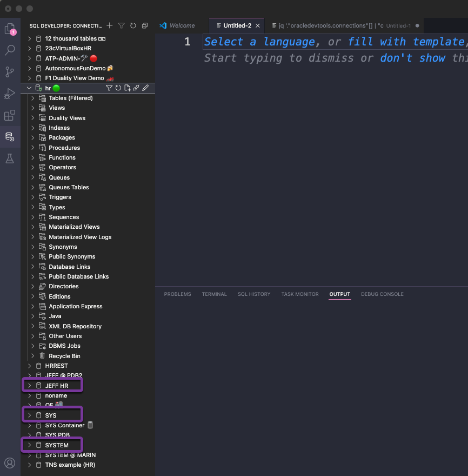Add a new connection with the plus icon
The width and height of the screenshot is (468, 476).
(x=110, y=25)
